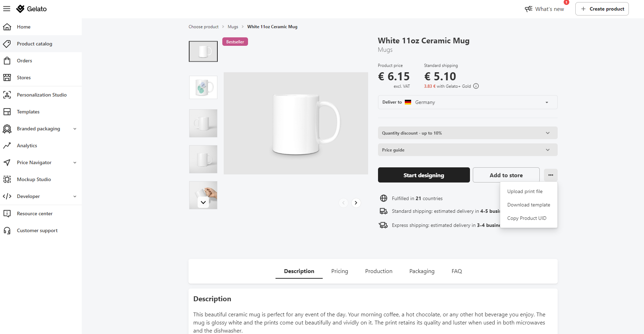Open Personalization Studio from sidebar

(x=41, y=95)
